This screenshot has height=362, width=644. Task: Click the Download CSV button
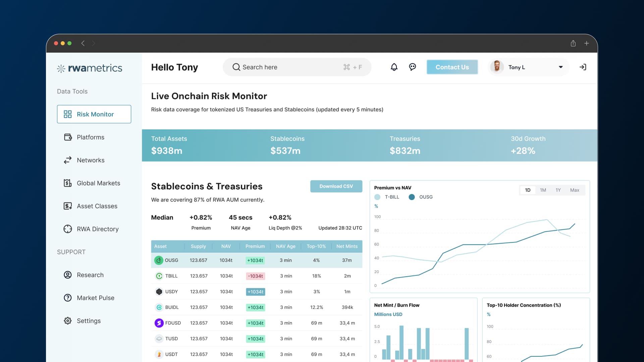pyautogui.click(x=336, y=186)
